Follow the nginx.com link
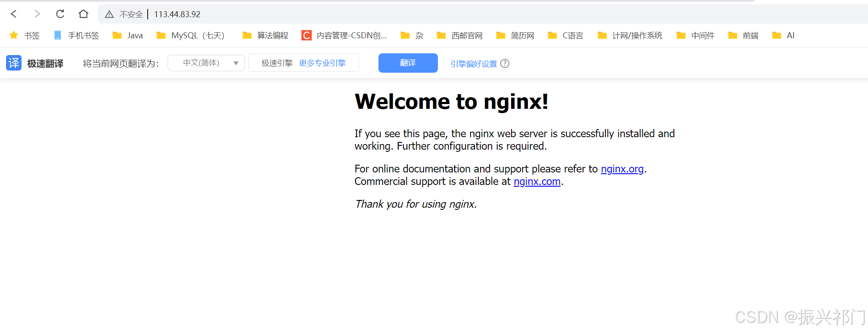 (x=537, y=181)
